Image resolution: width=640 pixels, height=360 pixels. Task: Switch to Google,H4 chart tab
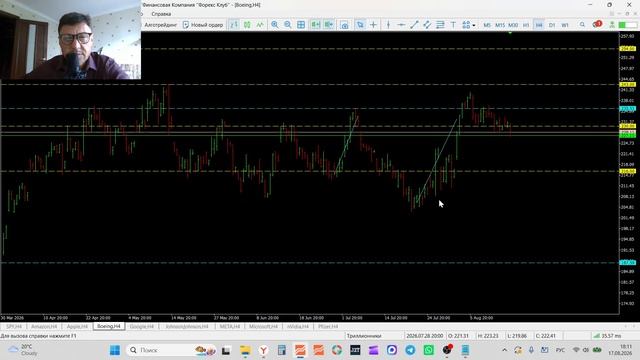coord(142,327)
